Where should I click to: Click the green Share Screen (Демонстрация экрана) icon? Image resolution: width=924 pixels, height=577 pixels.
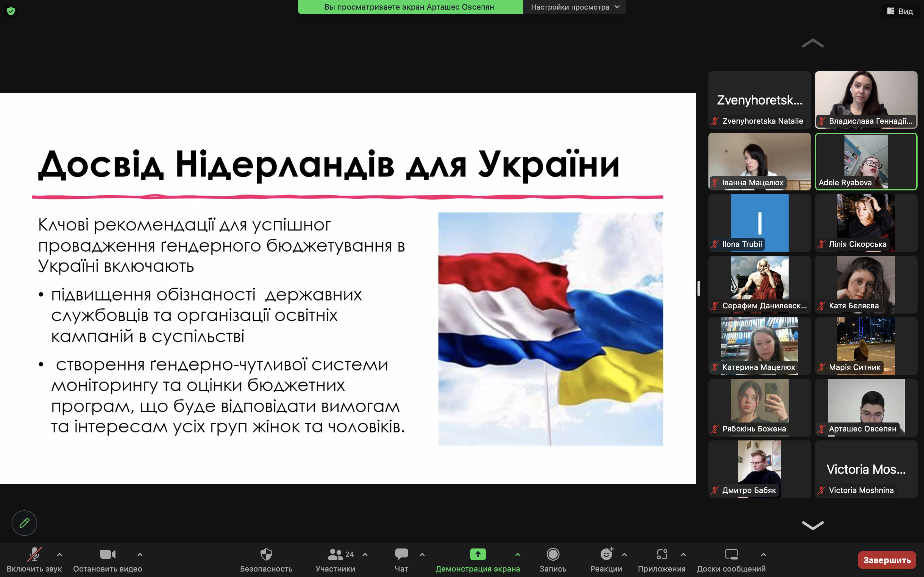(x=478, y=554)
